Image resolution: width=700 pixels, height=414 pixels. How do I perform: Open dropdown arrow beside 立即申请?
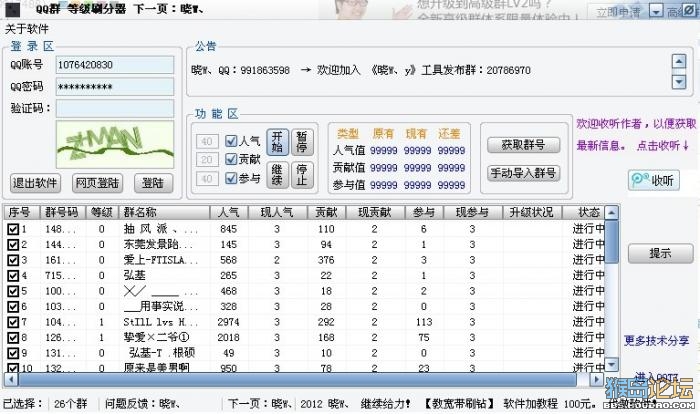point(656,11)
